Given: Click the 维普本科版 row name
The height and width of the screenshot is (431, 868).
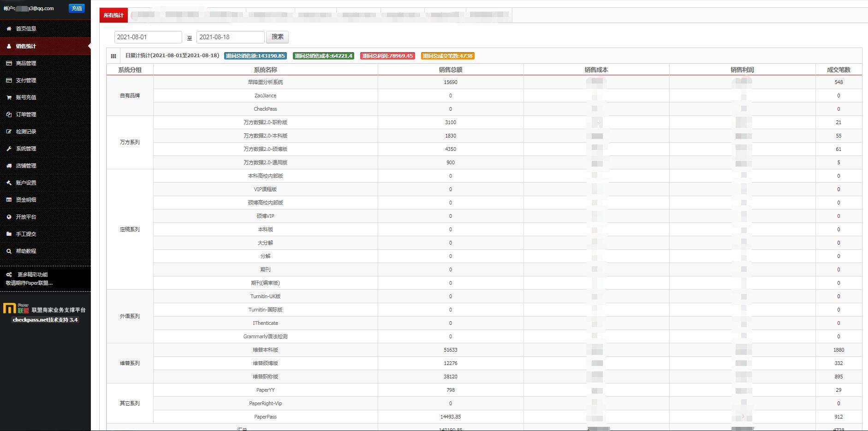Looking at the screenshot, I should coord(266,350).
